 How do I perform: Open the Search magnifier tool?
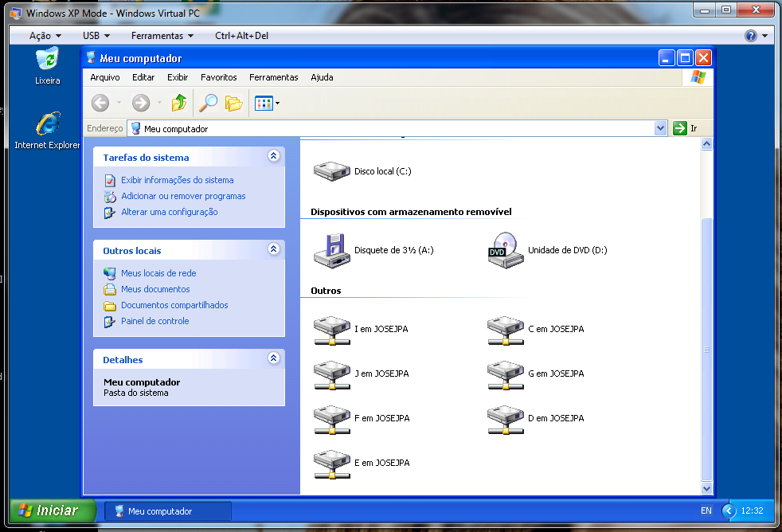click(x=209, y=103)
